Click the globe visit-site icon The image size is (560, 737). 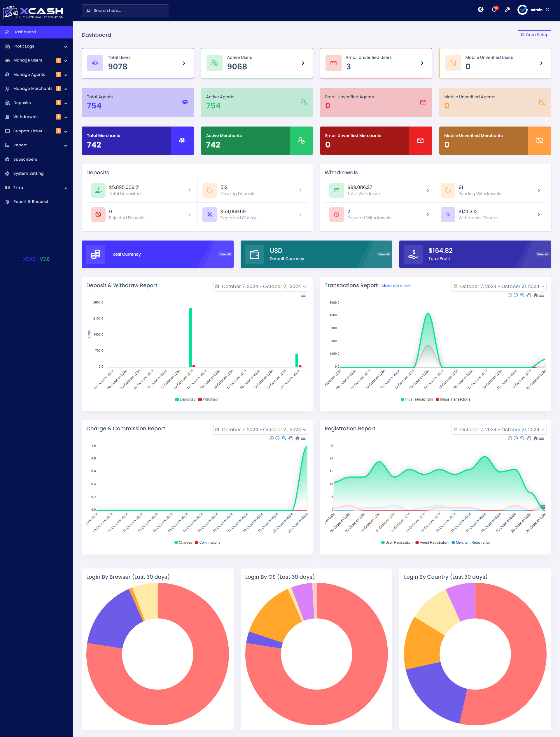click(480, 10)
